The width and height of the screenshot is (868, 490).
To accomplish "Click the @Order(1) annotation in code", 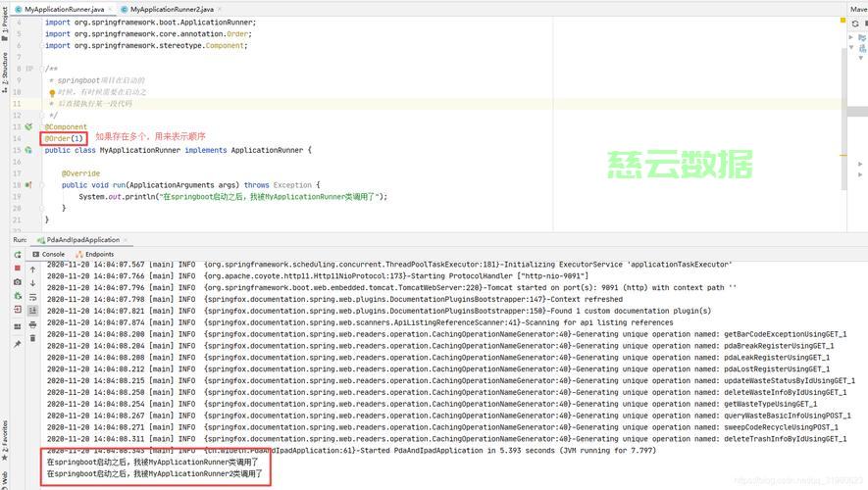I will (x=64, y=138).
